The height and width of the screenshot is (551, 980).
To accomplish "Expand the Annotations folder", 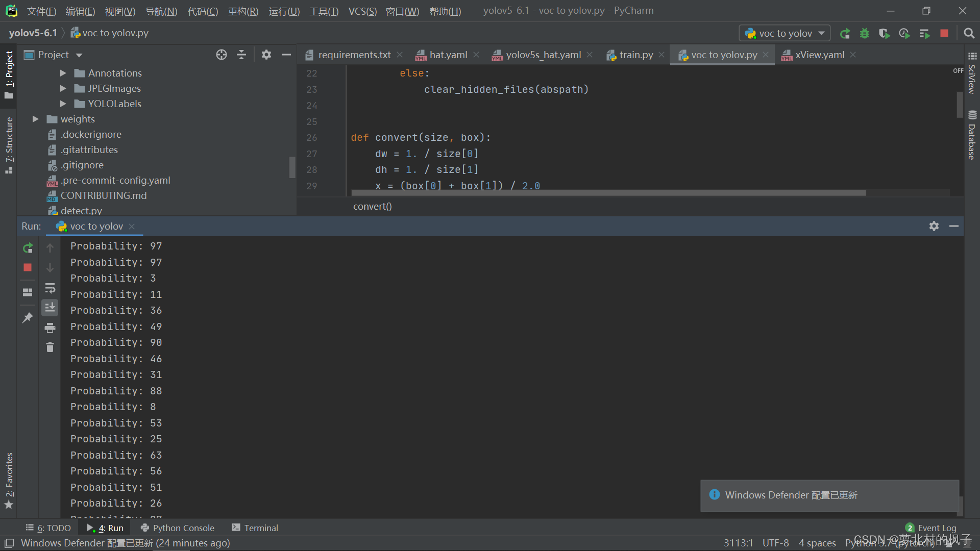I will pos(63,73).
